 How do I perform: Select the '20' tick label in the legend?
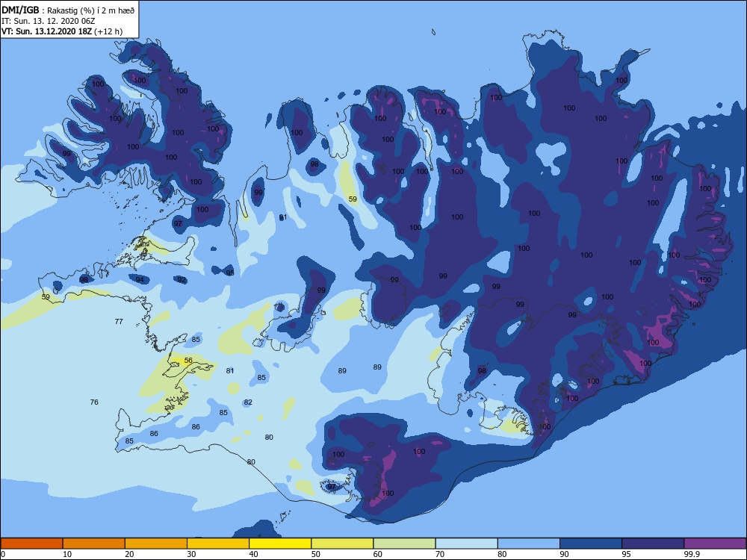[129, 554]
